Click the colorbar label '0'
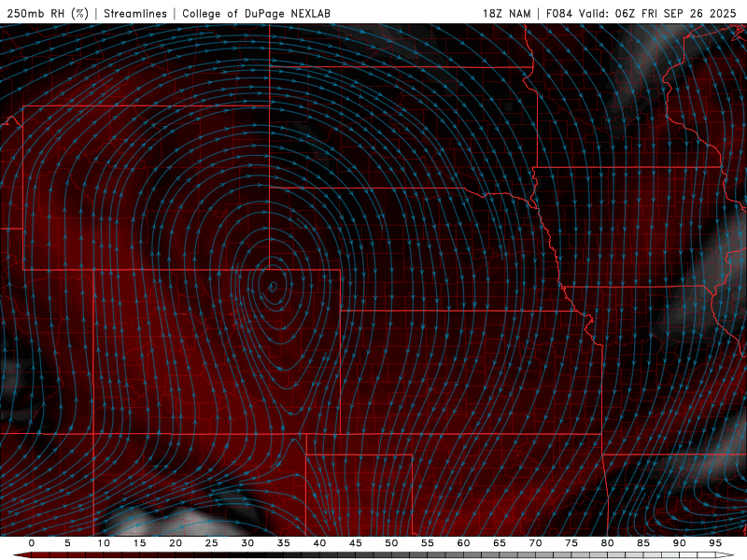 [x=32, y=543]
